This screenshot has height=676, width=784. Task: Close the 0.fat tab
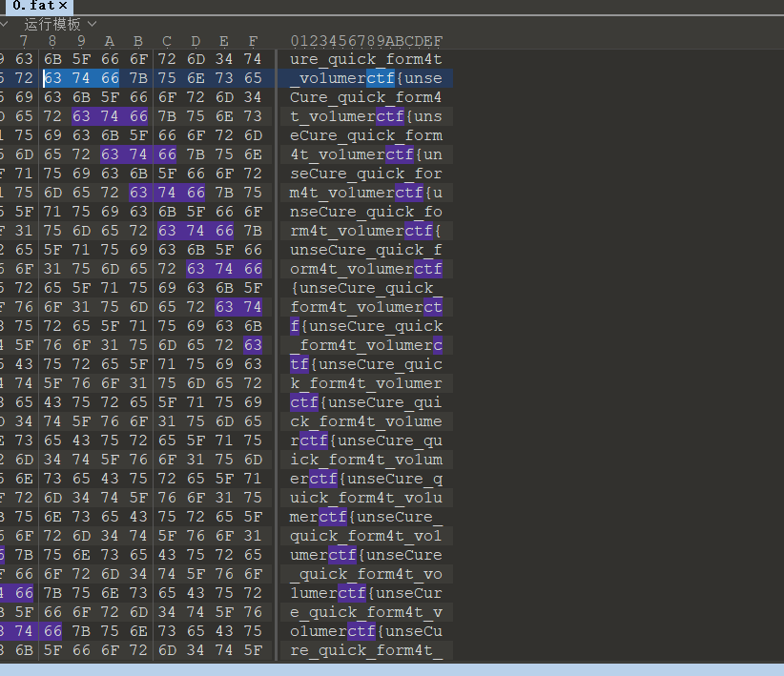click(63, 6)
